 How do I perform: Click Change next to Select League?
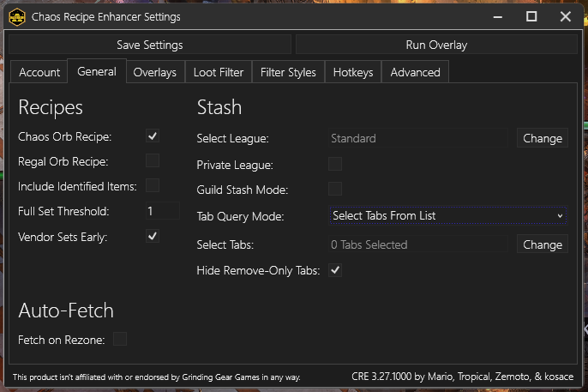542,138
